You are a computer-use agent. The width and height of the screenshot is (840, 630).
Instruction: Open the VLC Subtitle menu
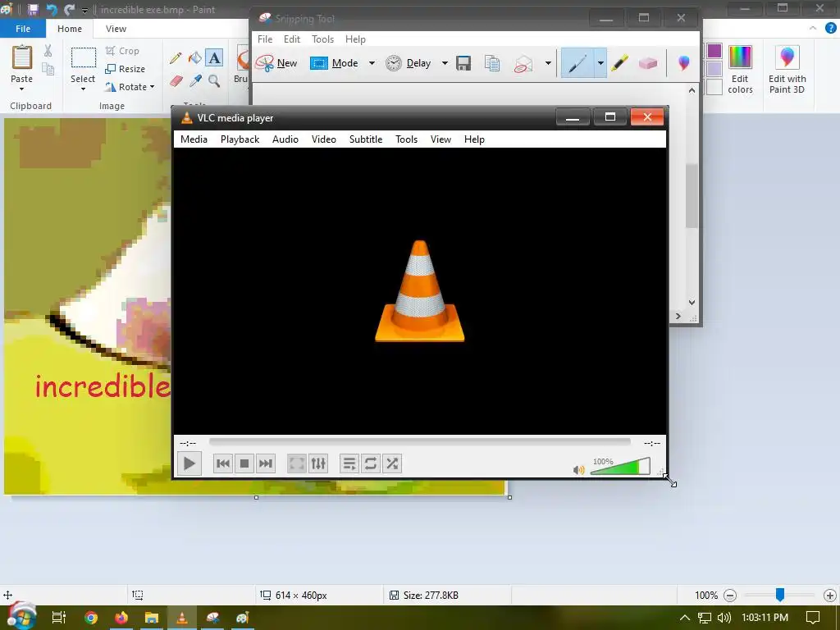tap(366, 139)
